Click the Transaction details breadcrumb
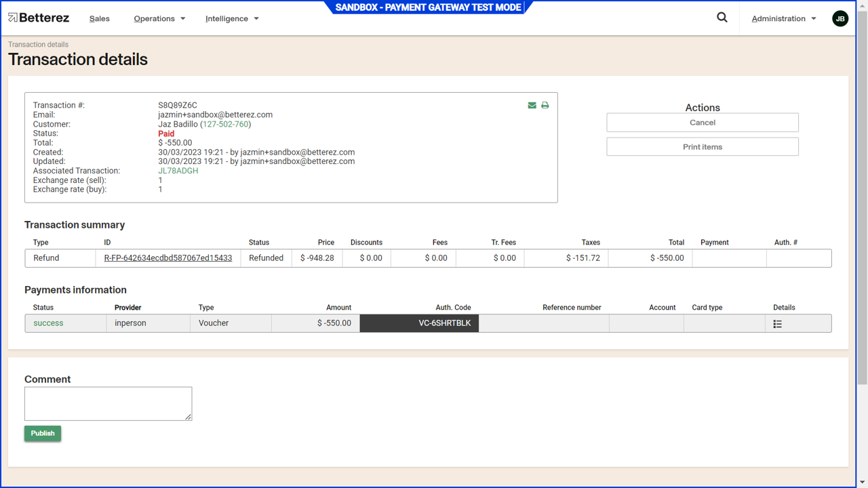Image resolution: width=868 pixels, height=488 pixels. [38, 45]
